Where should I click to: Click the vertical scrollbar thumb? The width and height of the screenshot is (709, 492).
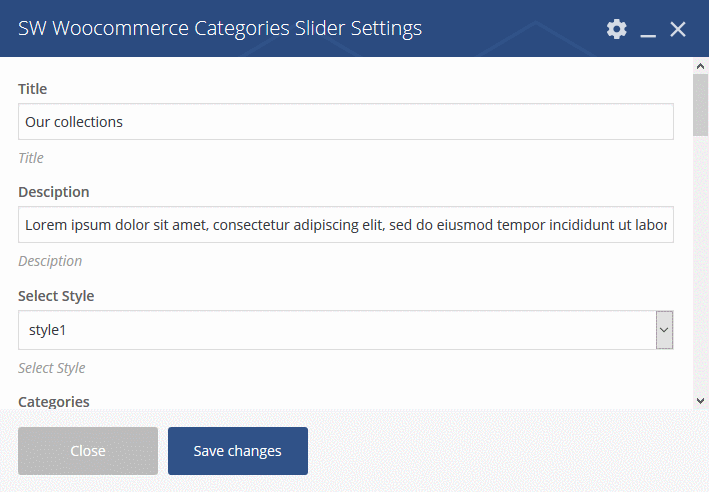click(700, 105)
